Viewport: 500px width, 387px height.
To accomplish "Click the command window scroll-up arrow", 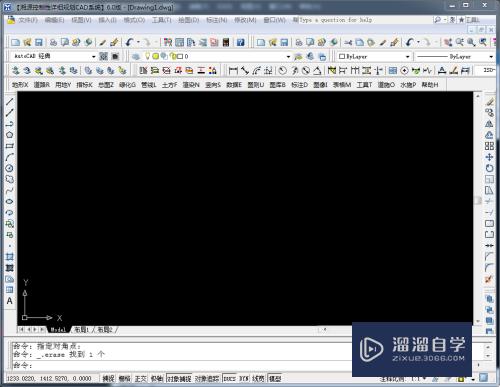I will coord(487,347).
